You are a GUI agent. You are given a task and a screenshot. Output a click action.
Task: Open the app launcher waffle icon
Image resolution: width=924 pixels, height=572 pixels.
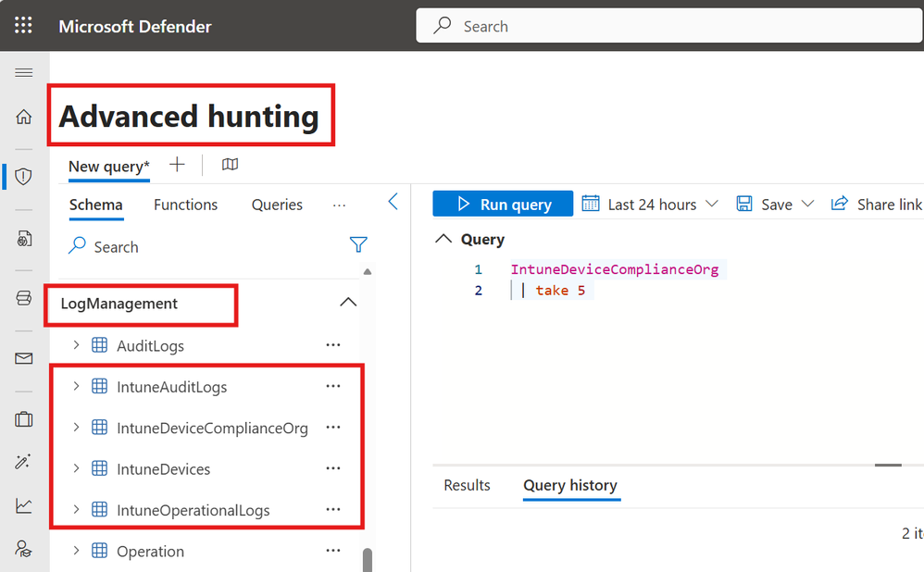(24, 26)
